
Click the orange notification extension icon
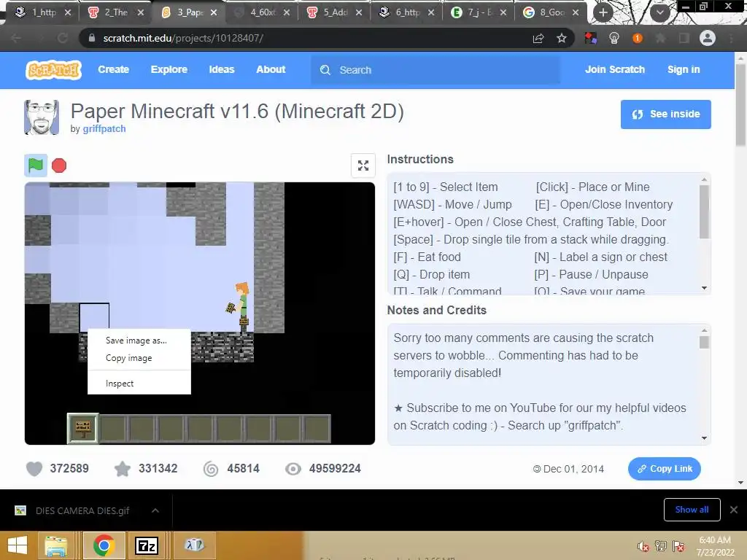pyautogui.click(x=637, y=38)
